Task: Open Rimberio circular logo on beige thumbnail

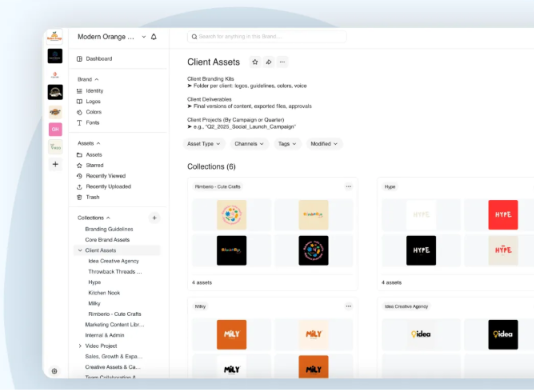Action: pos(232,215)
